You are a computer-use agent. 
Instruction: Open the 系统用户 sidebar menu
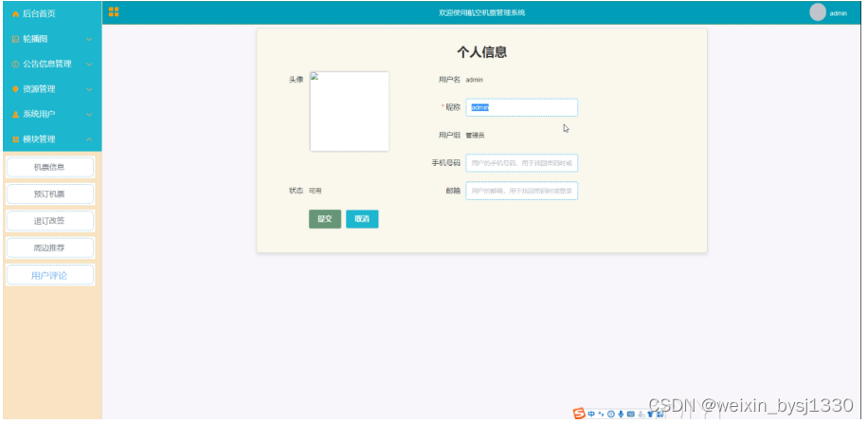[52, 114]
